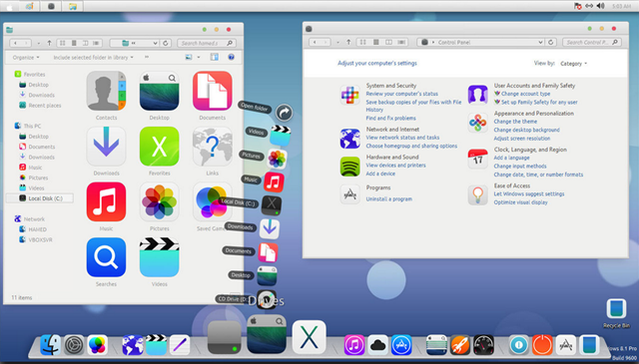Viewport: 639px width, 364px height.
Task: Open the recent locations dropdown in explorer
Action: (38, 43)
